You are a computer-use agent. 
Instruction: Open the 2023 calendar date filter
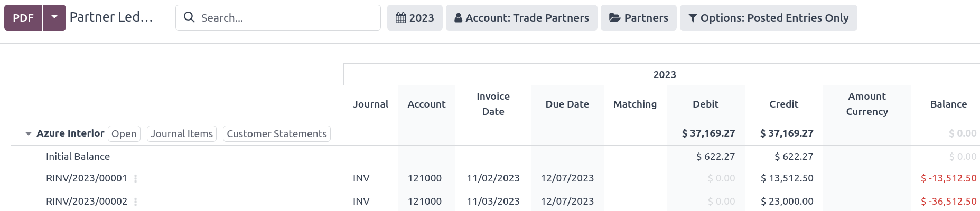415,18
